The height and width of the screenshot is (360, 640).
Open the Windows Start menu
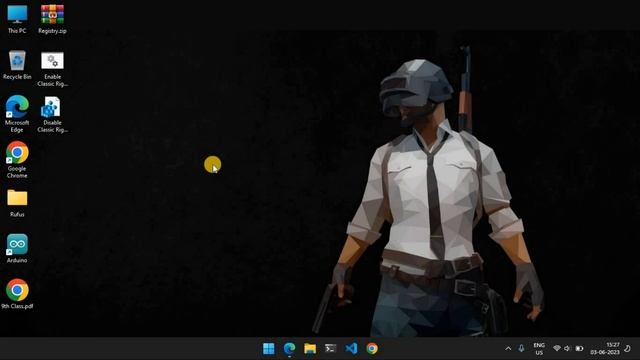tap(269, 349)
